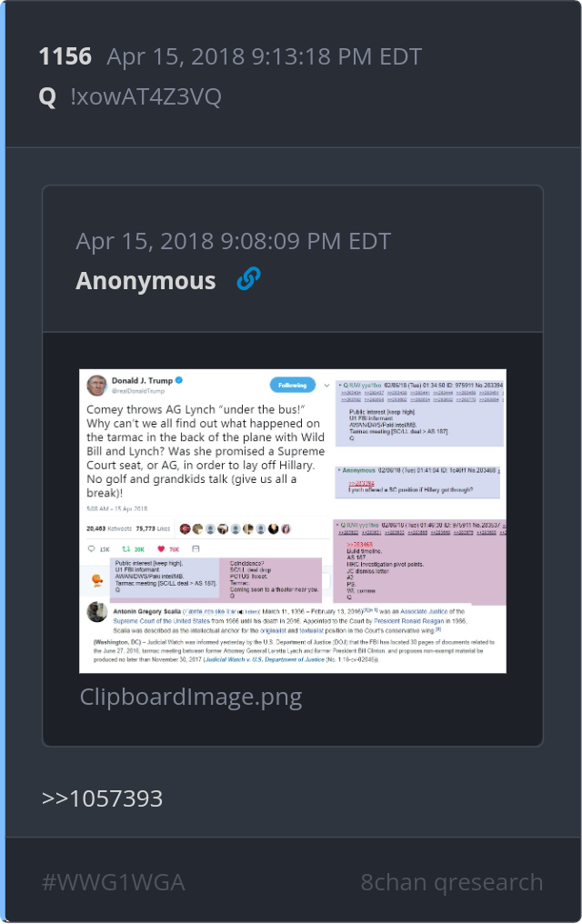This screenshot has width=582, height=924.
Task: Click the tripcode !xowAT4Z3VQ
Action: click(x=145, y=96)
